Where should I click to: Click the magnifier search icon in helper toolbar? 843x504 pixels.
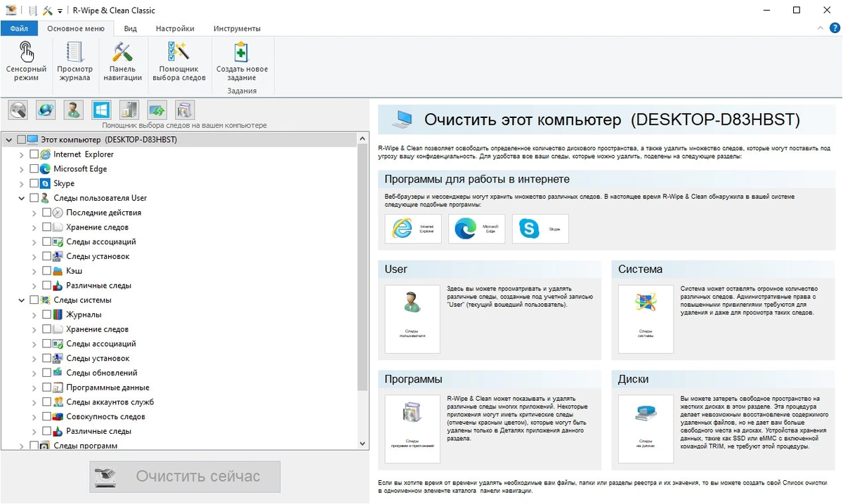[x=18, y=110]
